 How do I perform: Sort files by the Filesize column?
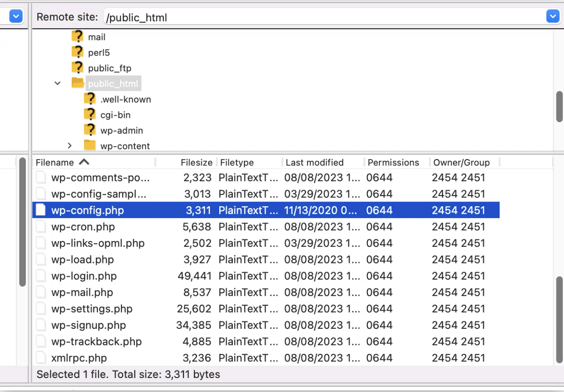coord(196,162)
